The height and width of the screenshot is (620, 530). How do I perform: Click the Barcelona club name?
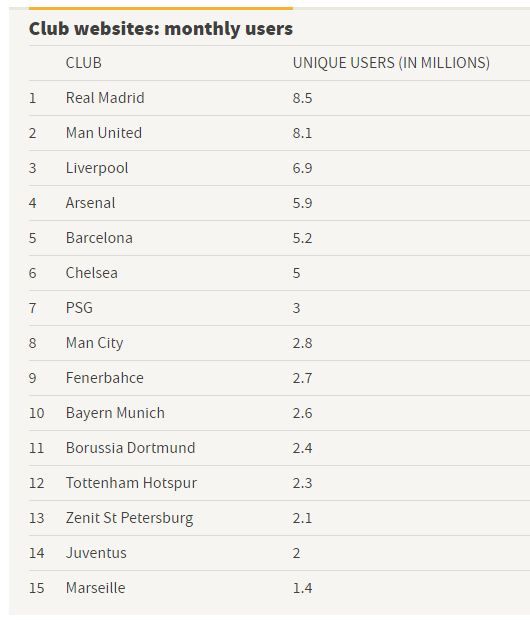99,238
